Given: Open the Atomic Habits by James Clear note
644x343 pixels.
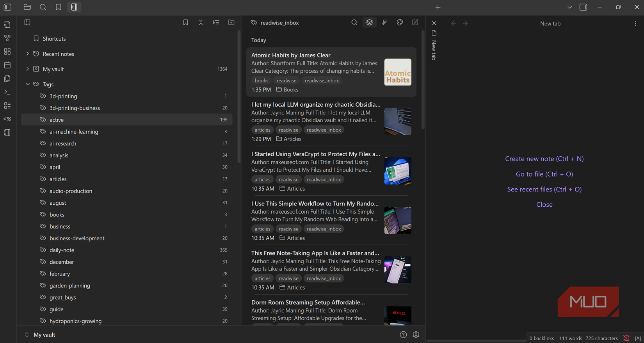Looking at the screenshot, I should click(331, 72).
